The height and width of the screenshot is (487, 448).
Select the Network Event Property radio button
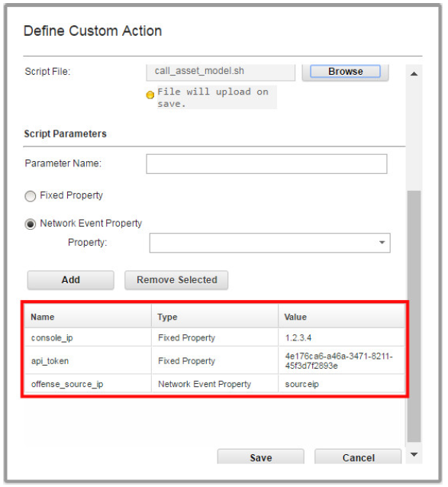coord(30,224)
